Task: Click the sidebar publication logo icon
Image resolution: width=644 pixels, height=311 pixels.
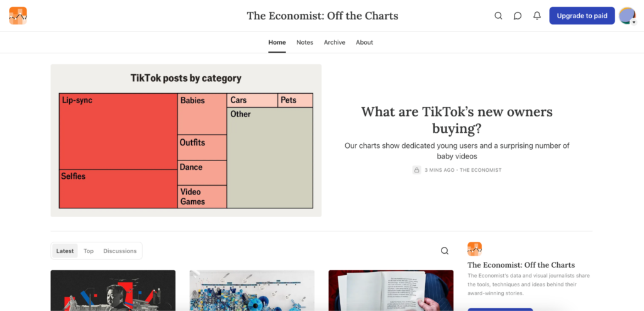Action: 474,249
